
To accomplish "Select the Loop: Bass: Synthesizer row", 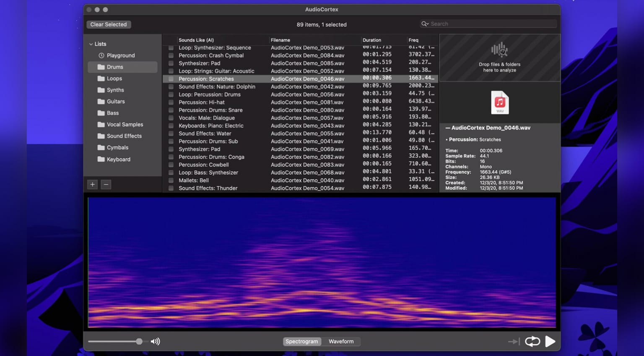I will point(300,173).
